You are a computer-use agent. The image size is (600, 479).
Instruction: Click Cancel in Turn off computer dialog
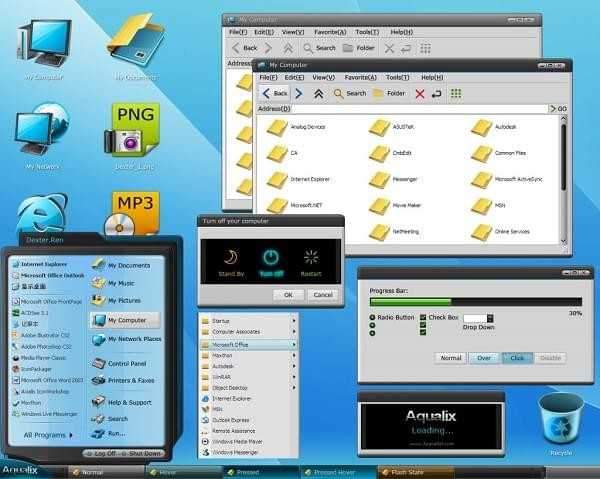(322, 295)
